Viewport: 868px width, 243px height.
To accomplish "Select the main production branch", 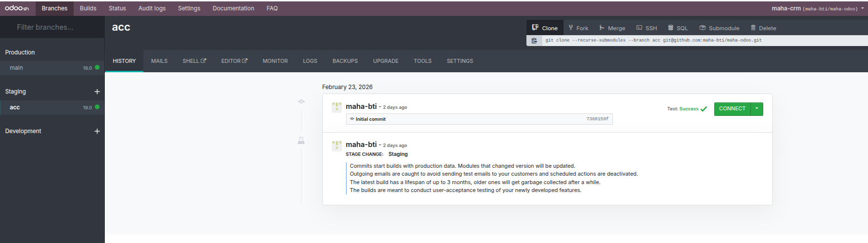I will [16, 68].
